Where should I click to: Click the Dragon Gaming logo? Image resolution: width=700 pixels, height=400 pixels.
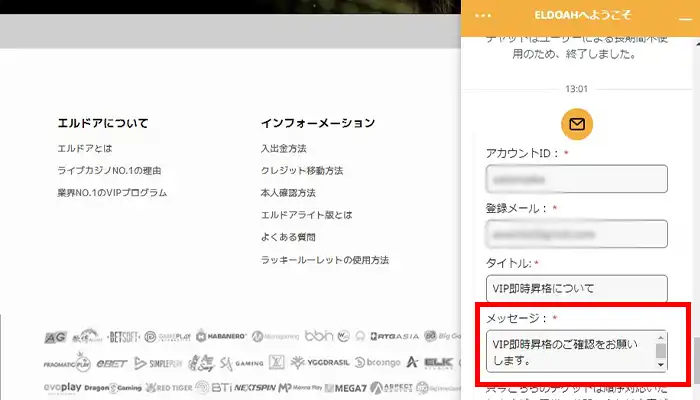click(112, 388)
